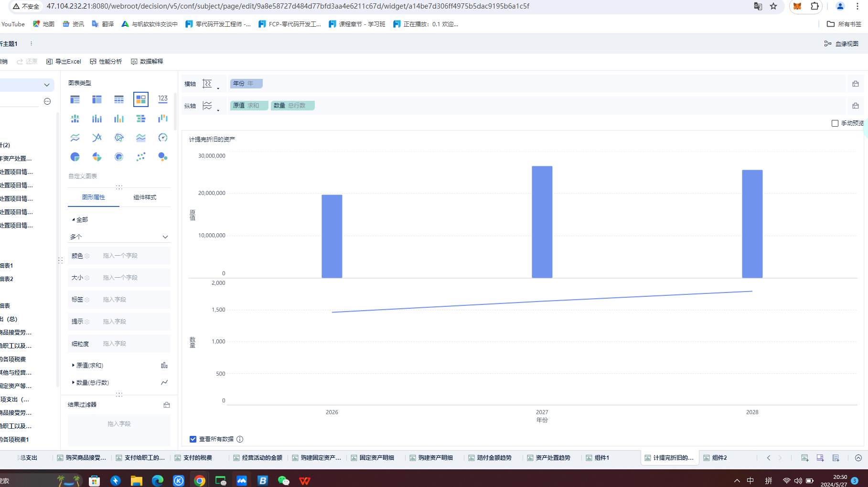Image resolution: width=868 pixels, height=487 pixels.
Task: Open Chrome from the Windows taskbar
Action: pyautogui.click(x=200, y=480)
